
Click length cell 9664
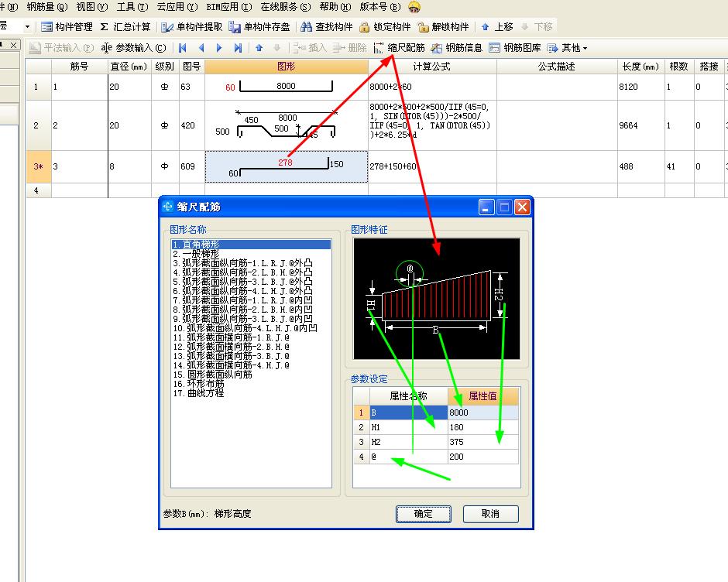pos(640,125)
